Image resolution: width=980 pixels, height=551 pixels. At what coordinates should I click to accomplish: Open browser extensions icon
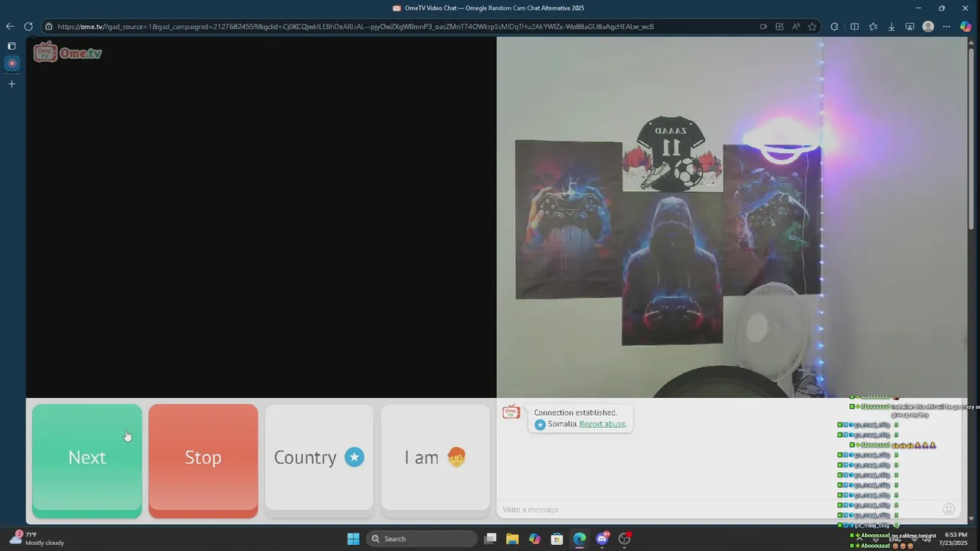click(x=835, y=27)
